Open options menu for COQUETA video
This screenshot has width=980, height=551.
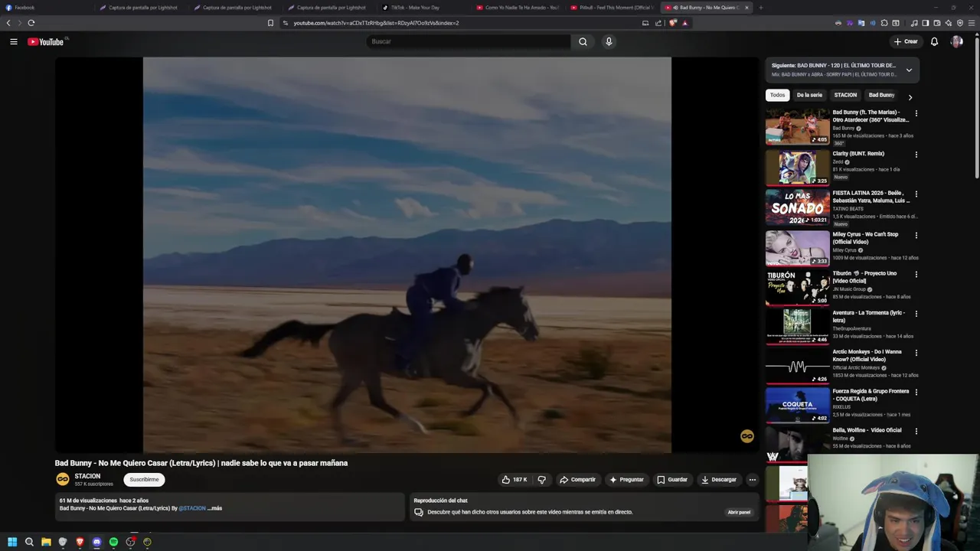tap(916, 393)
